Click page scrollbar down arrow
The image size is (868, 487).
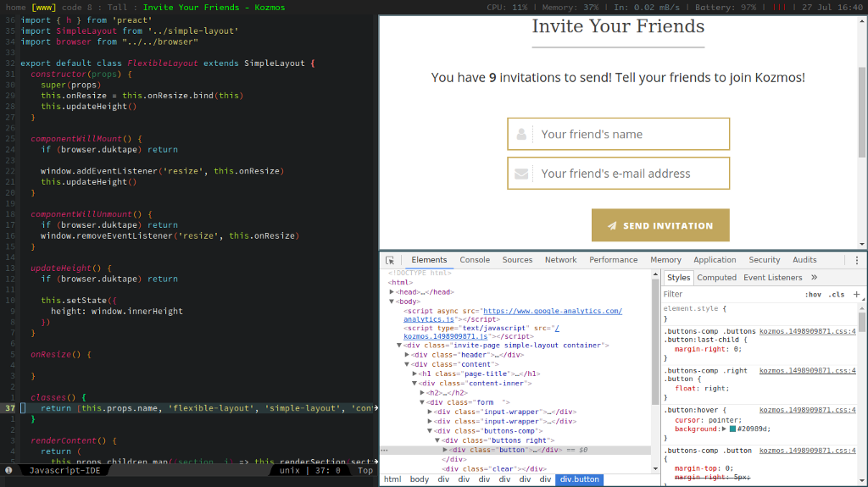pos(862,244)
